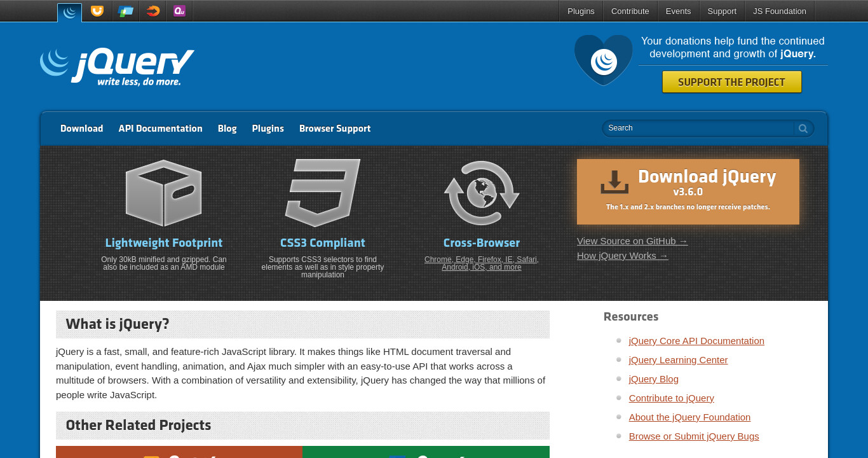Go to the Download nav item
This screenshot has height=458, width=868.
click(82, 128)
